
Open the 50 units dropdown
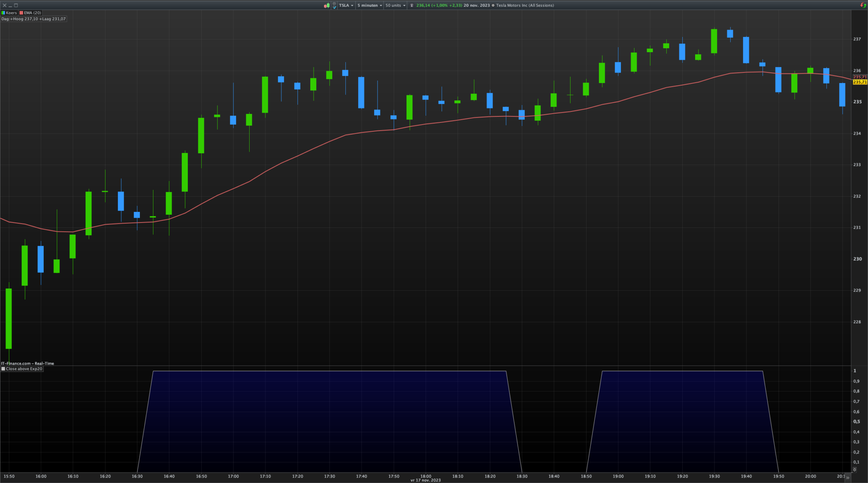tap(395, 6)
